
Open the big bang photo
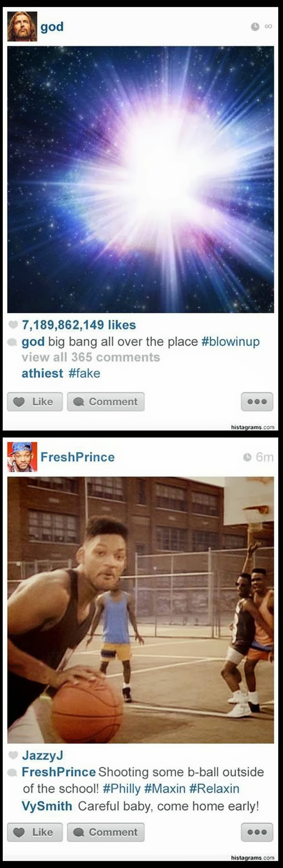pyautogui.click(x=141, y=180)
